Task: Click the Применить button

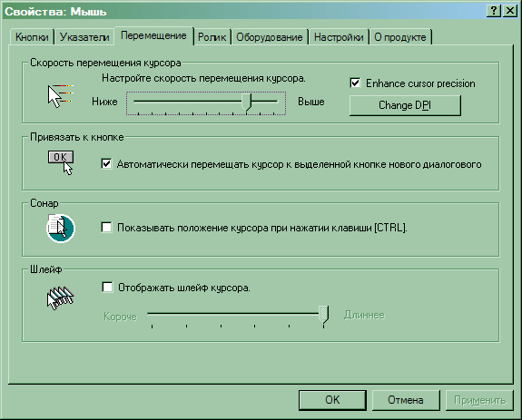Action: 479,400
